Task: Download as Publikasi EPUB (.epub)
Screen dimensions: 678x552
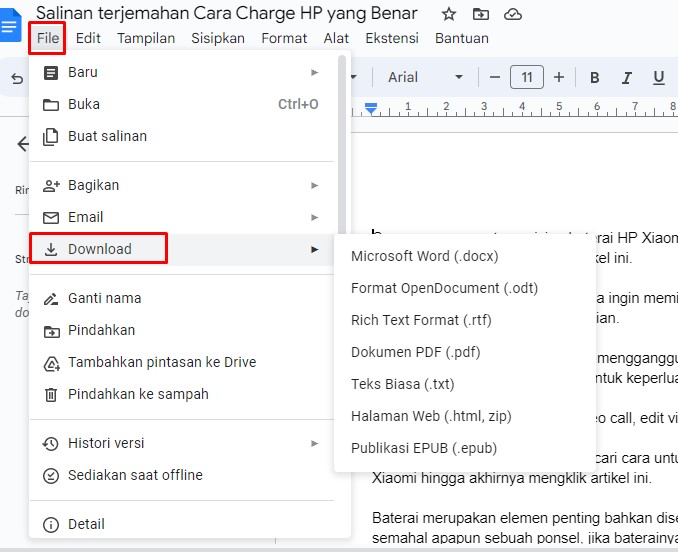Action: coord(465,448)
